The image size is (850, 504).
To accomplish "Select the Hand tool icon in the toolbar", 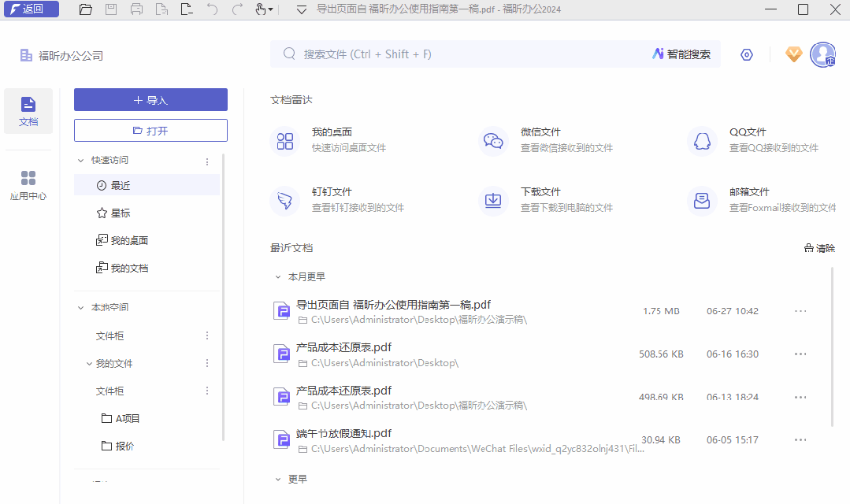I will (x=260, y=9).
